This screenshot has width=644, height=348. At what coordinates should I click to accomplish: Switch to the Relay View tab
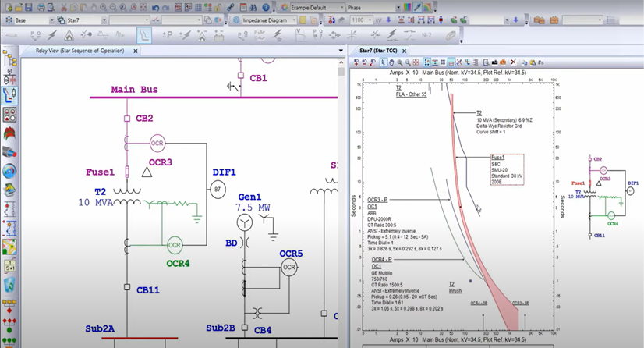coord(78,50)
